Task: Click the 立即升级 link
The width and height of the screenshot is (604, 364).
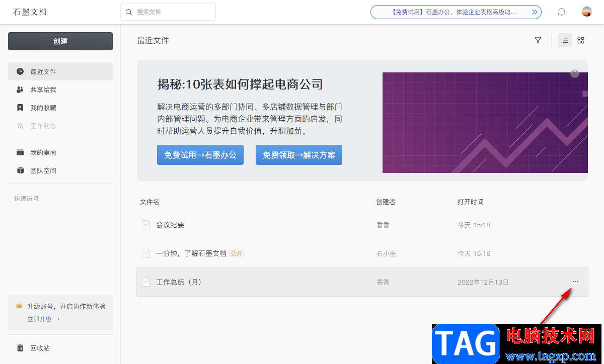Action: coord(43,319)
